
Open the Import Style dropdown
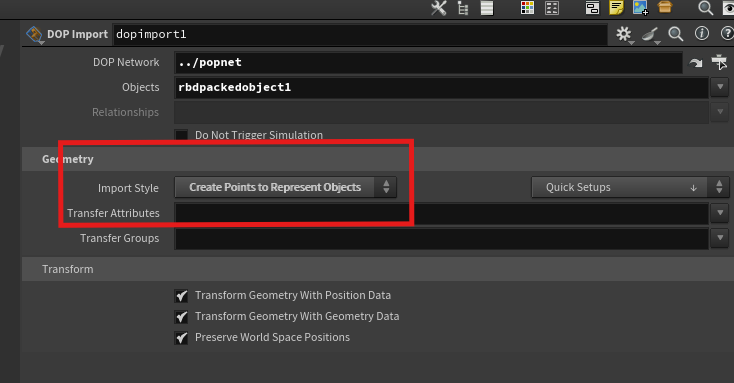[x=286, y=187]
